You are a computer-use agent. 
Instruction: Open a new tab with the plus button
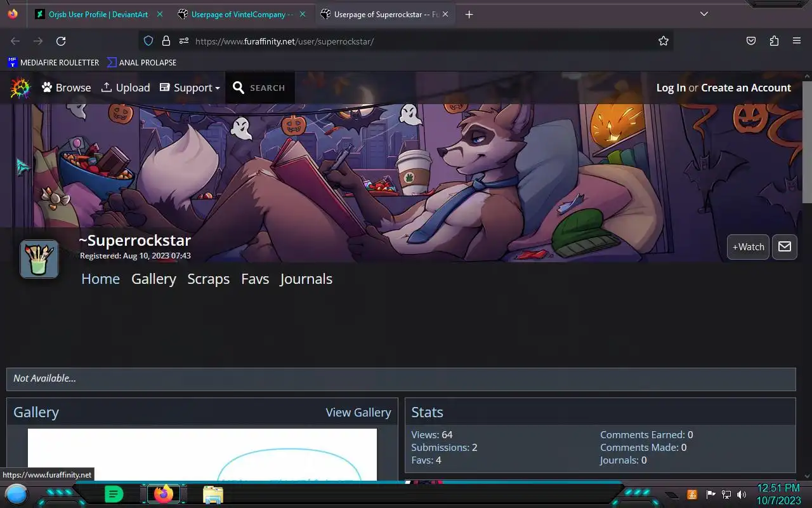click(469, 14)
